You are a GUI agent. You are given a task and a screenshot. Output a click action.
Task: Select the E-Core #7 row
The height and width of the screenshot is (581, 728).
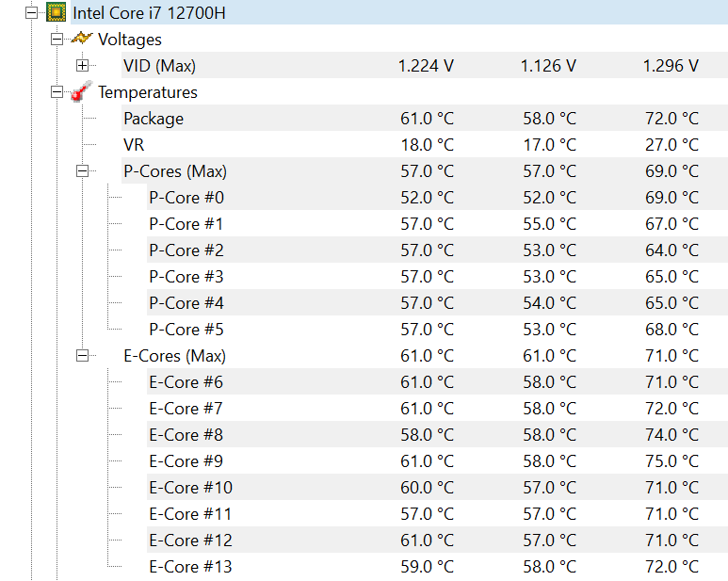pyautogui.click(x=437, y=409)
